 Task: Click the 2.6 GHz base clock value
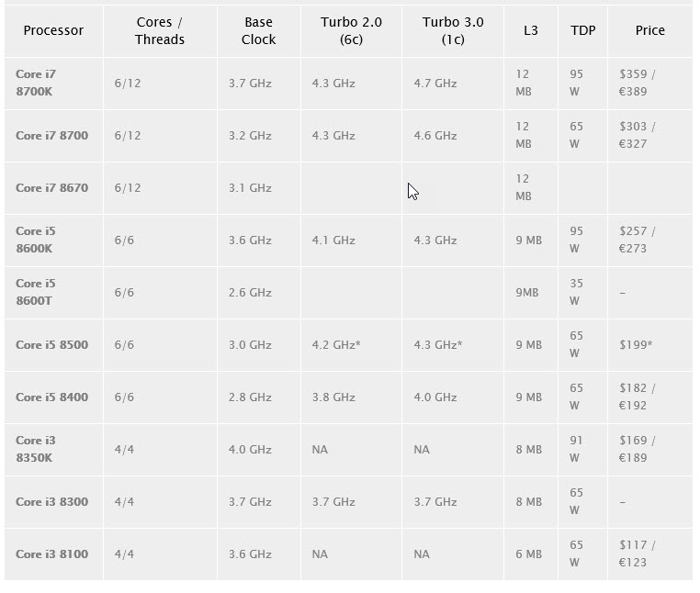click(250, 293)
